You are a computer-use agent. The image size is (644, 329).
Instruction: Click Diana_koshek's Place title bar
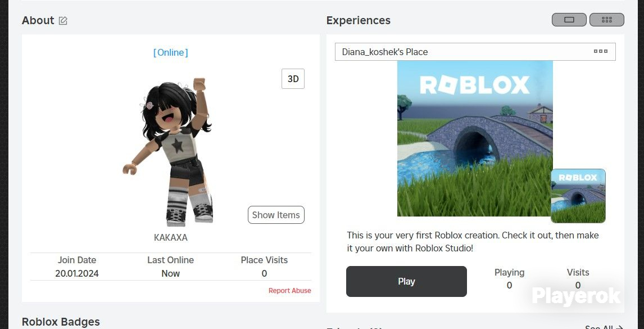pos(475,52)
